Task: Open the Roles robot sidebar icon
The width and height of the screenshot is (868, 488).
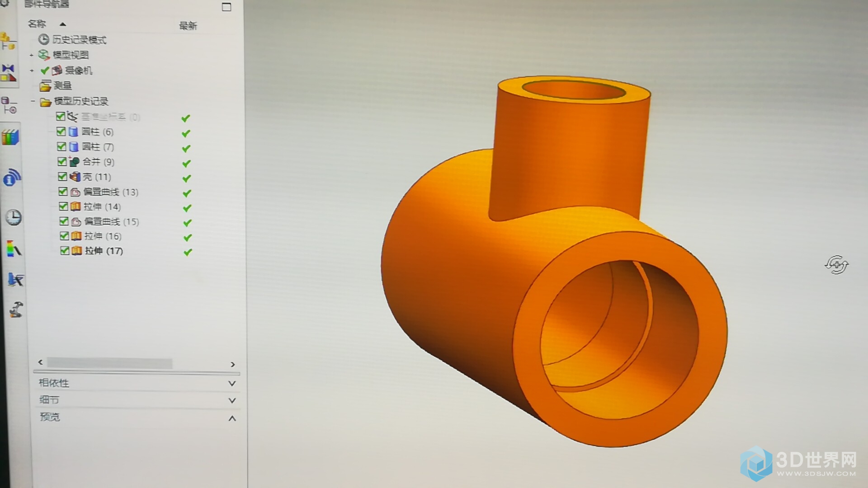Action: tap(16, 310)
